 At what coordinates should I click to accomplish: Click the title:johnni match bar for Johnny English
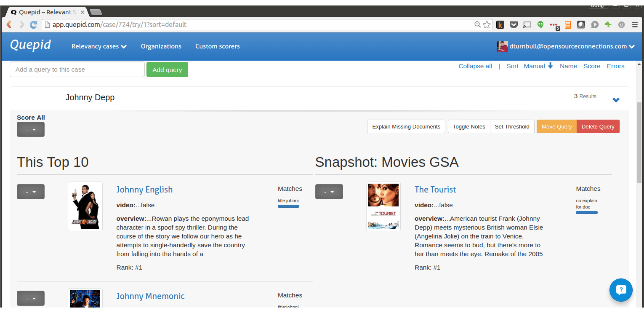click(288, 206)
